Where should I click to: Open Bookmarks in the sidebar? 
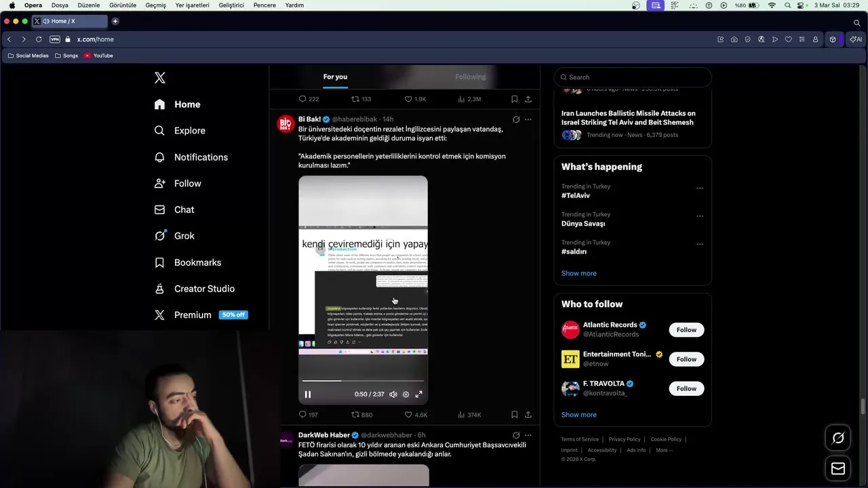pos(188,262)
